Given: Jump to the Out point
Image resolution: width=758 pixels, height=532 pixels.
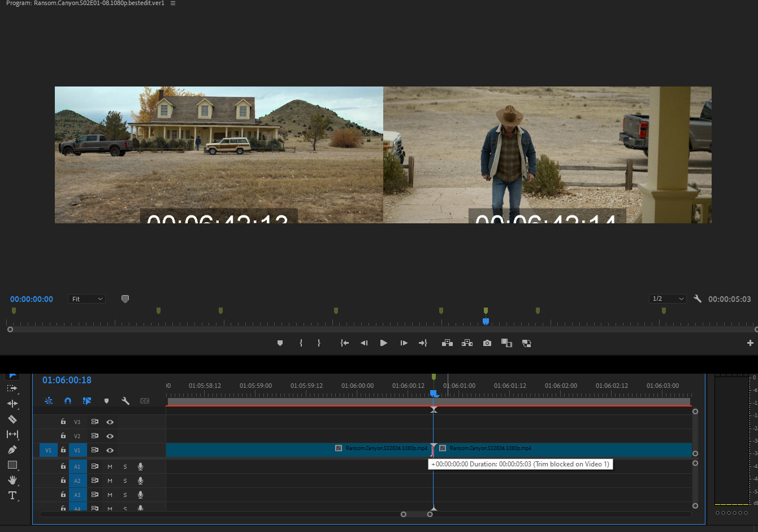Looking at the screenshot, I should tap(423, 343).
